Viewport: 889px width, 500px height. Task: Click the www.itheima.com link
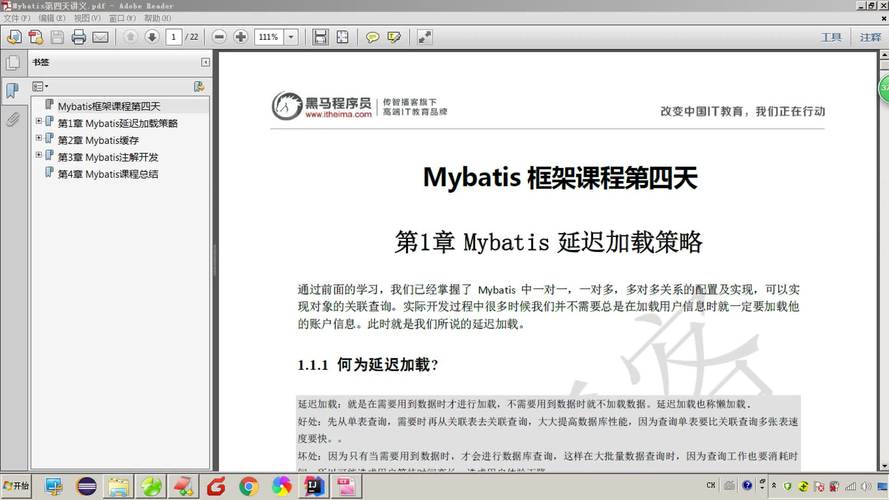pos(338,114)
